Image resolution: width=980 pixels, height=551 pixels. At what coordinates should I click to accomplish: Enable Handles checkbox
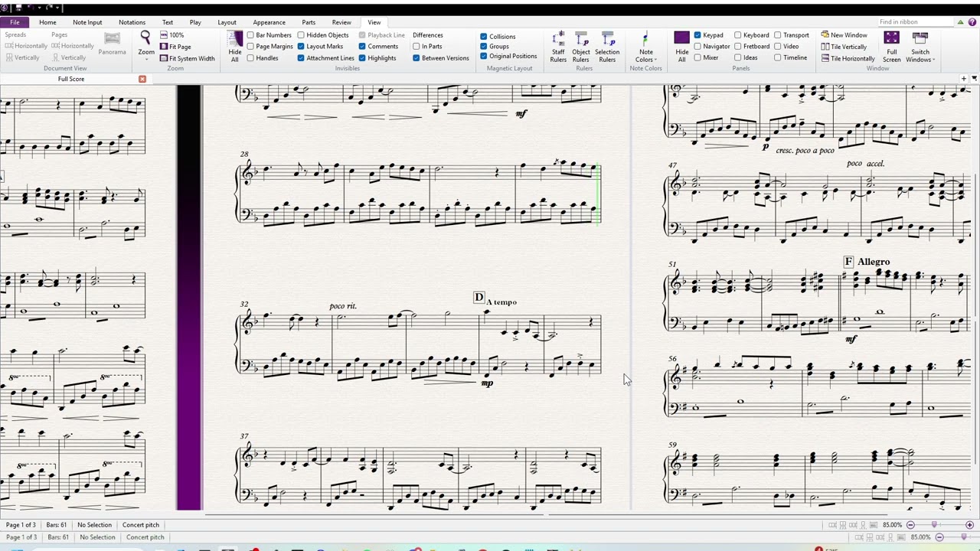tap(250, 58)
